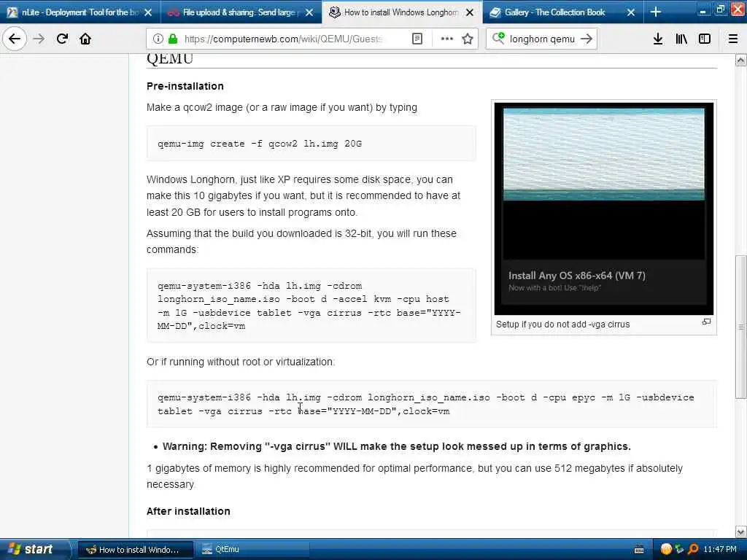
Task: Submit the longhorn qemu search arrow
Action: tap(587, 39)
